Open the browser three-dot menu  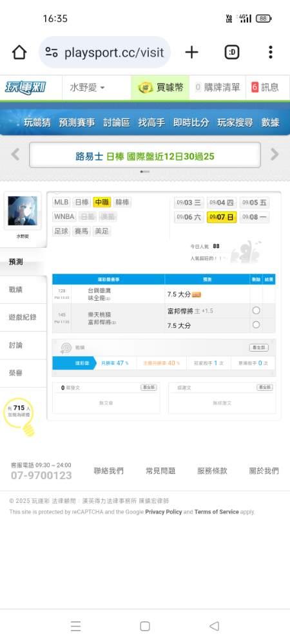click(270, 52)
